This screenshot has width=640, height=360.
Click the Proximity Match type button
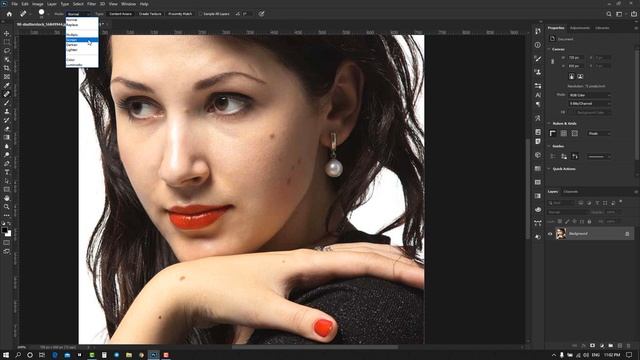pos(180,14)
